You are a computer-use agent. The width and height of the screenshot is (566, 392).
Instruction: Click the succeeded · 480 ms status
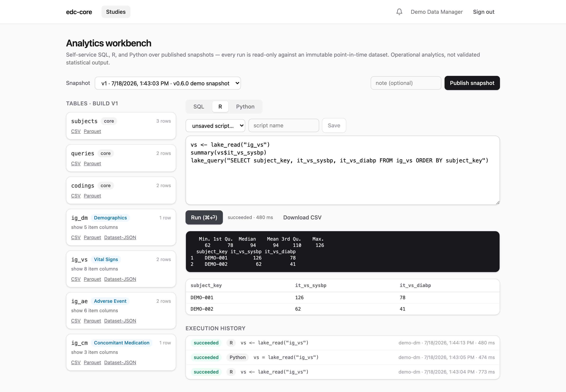(x=250, y=217)
